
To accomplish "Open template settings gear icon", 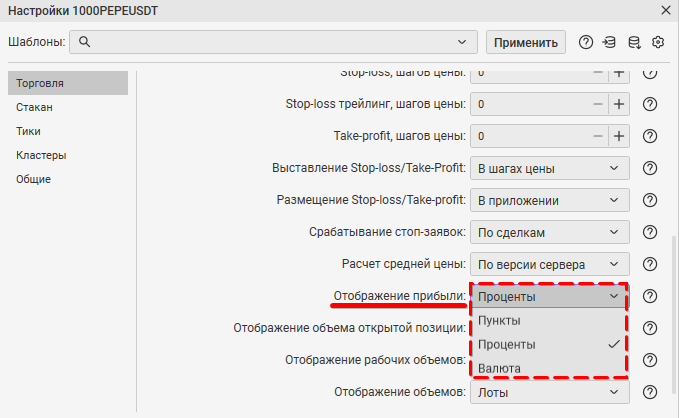I will pyautogui.click(x=658, y=42).
